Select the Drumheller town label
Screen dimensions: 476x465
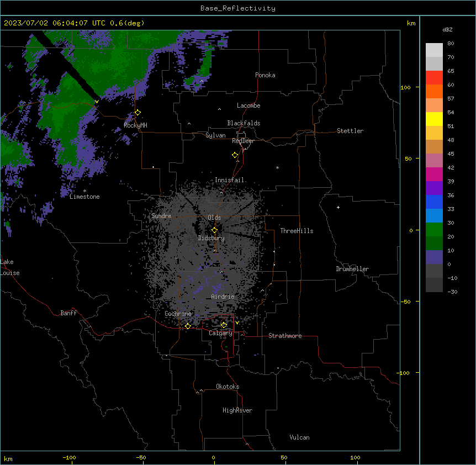coord(352,269)
